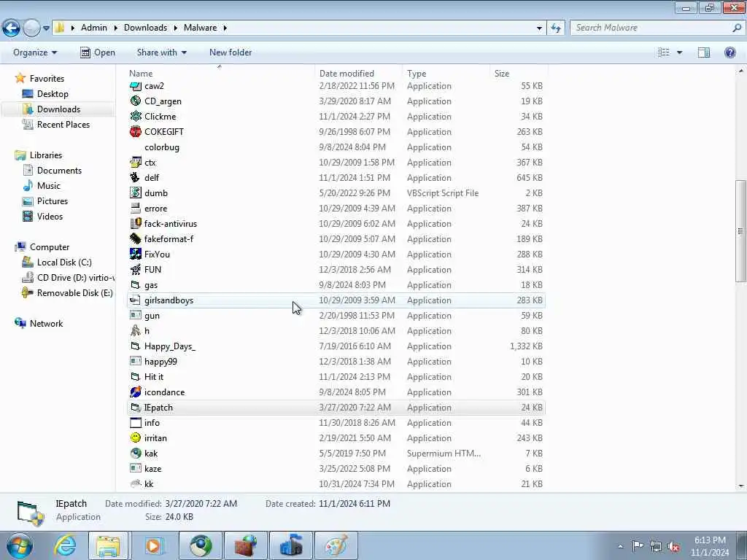This screenshot has height=560, width=747.
Task: Open Music library
Action: coord(49,186)
